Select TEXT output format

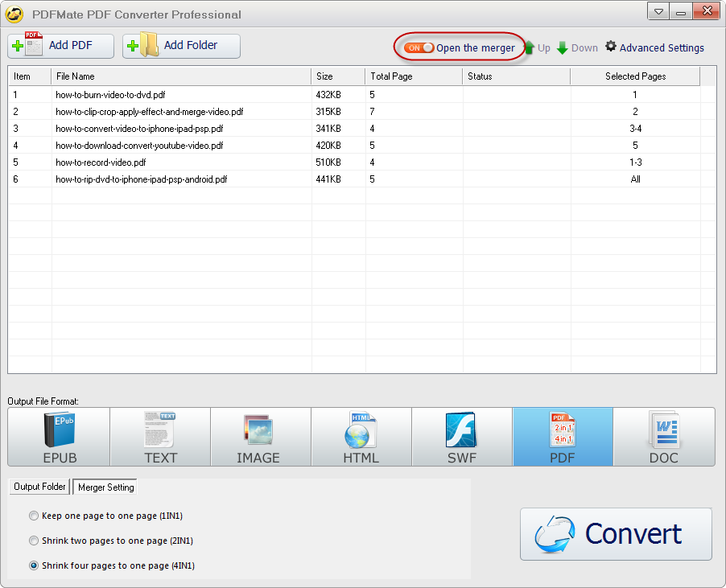coord(160,437)
